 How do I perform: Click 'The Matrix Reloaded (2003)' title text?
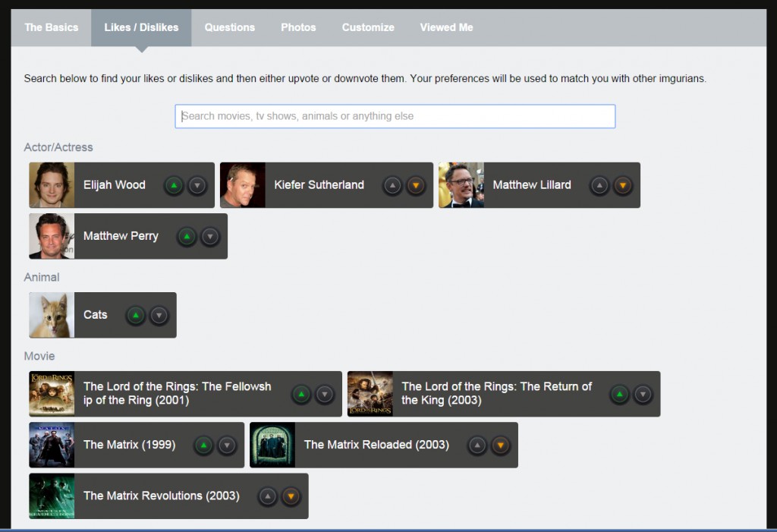376,445
